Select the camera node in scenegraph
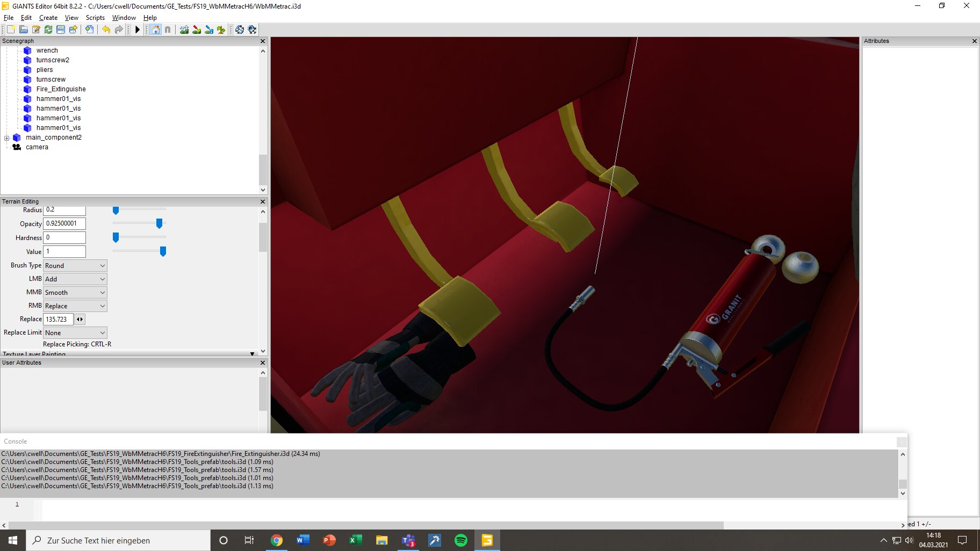Screen dimensions: 980x551 click(x=37, y=147)
